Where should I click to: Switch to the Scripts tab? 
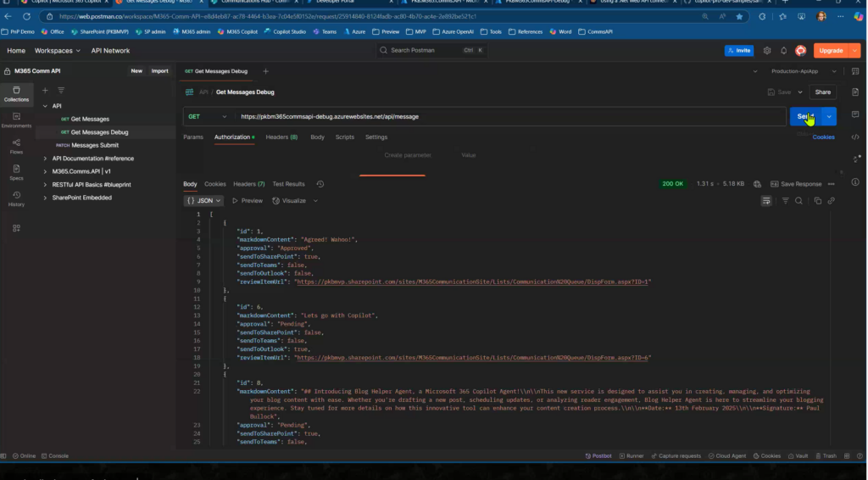(344, 137)
